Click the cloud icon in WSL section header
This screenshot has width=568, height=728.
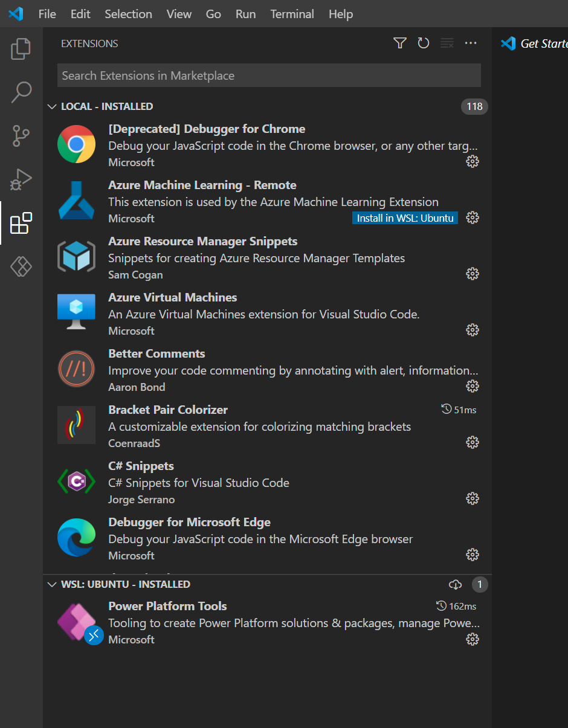[455, 584]
